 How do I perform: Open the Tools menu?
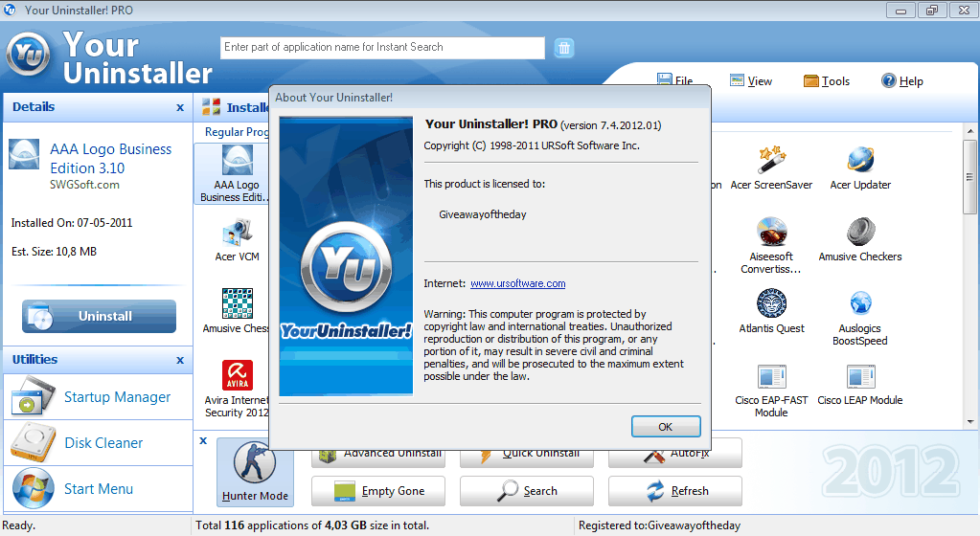point(827,80)
